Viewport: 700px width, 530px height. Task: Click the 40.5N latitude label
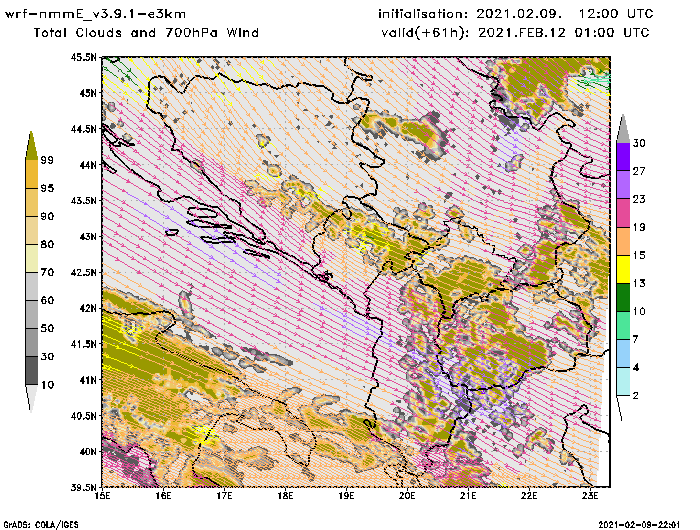(x=83, y=416)
